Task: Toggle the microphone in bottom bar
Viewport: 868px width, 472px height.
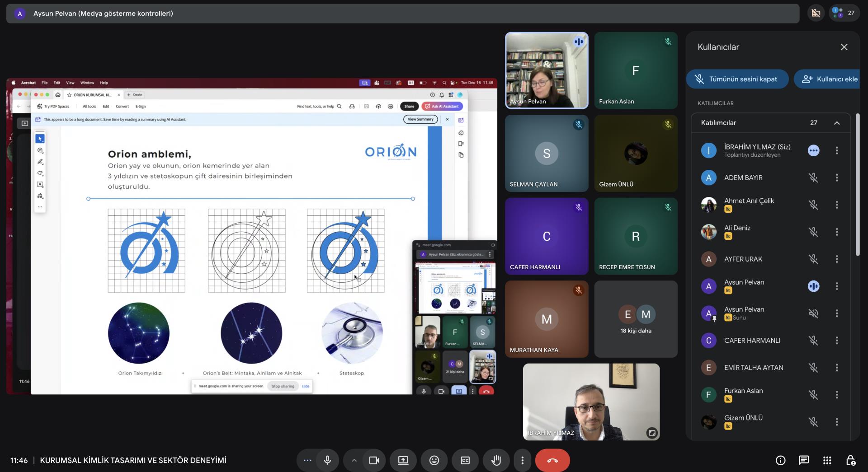Action: click(x=327, y=460)
